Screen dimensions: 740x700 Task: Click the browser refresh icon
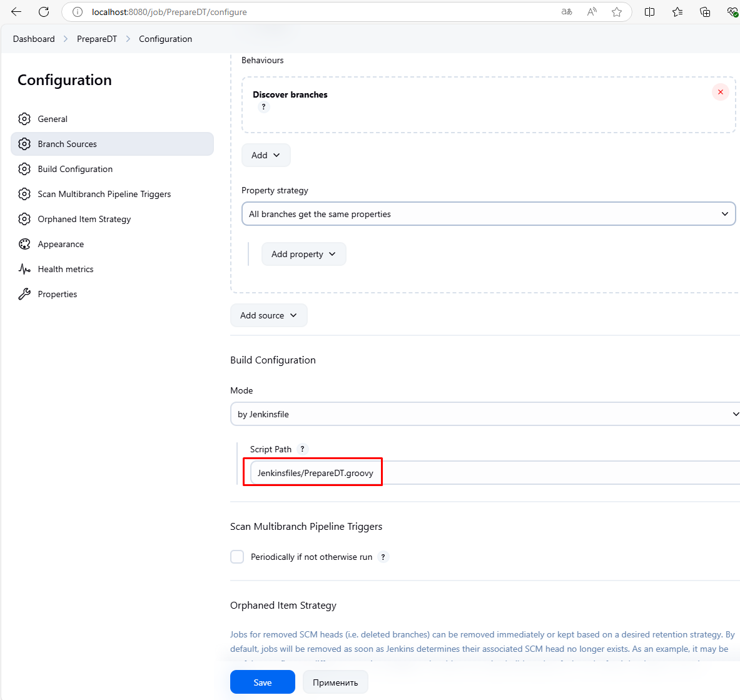pos(44,12)
